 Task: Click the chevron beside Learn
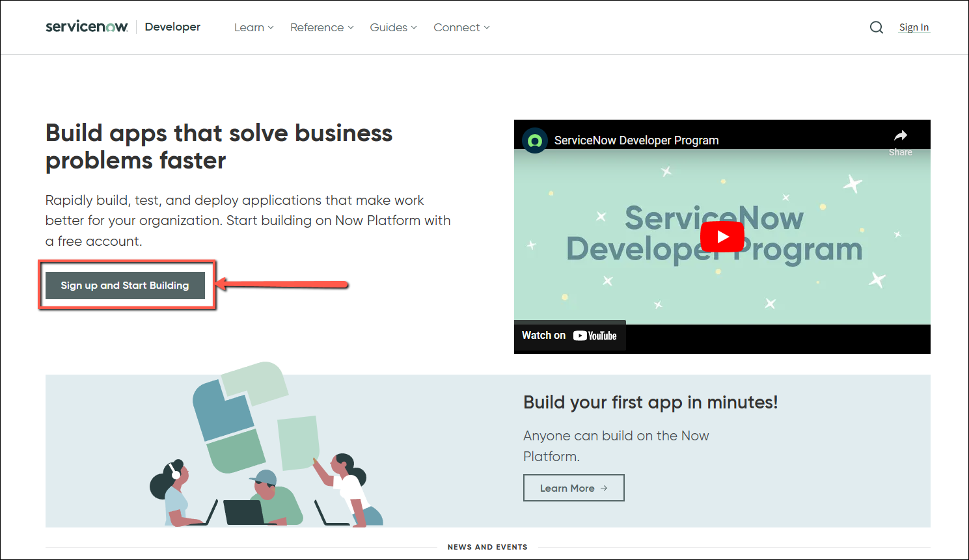tap(271, 28)
